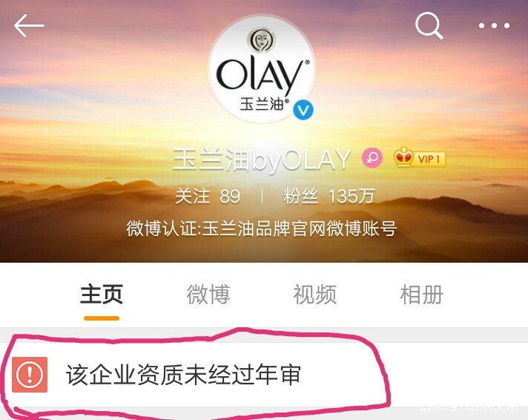Open the 相册 tab

click(422, 295)
